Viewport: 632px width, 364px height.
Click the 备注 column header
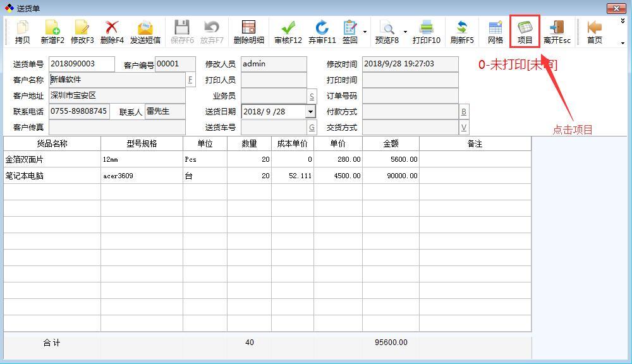pyautogui.click(x=475, y=144)
